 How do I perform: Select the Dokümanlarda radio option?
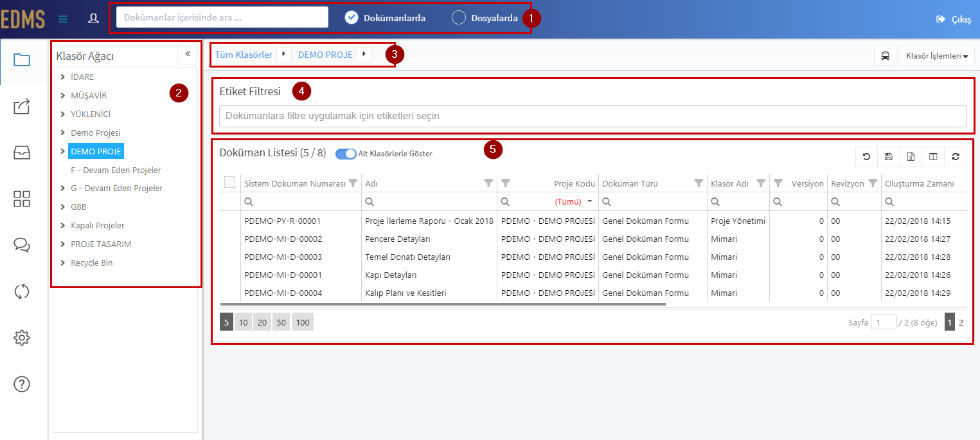352,18
